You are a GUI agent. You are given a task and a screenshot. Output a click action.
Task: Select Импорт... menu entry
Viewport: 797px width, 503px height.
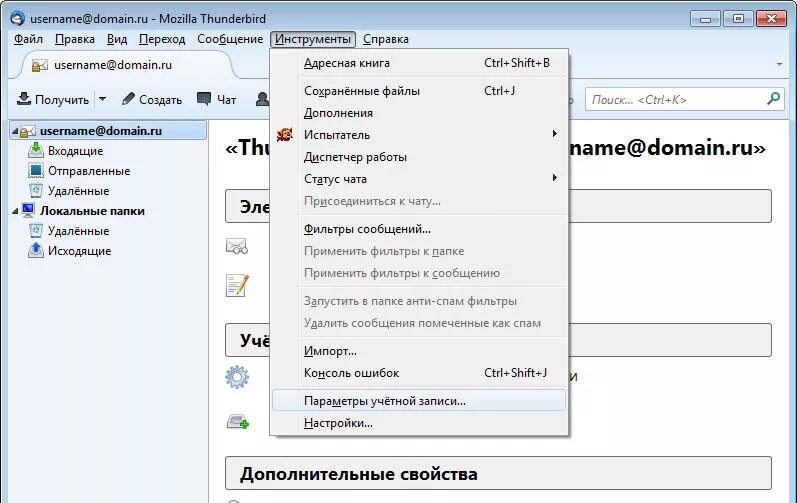coord(419,351)
